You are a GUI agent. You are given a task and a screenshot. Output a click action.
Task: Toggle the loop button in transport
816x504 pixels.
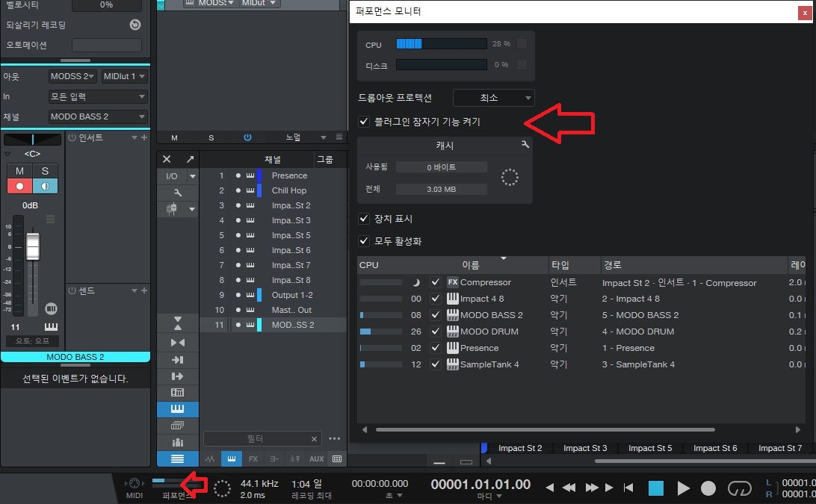click(740, 488)
